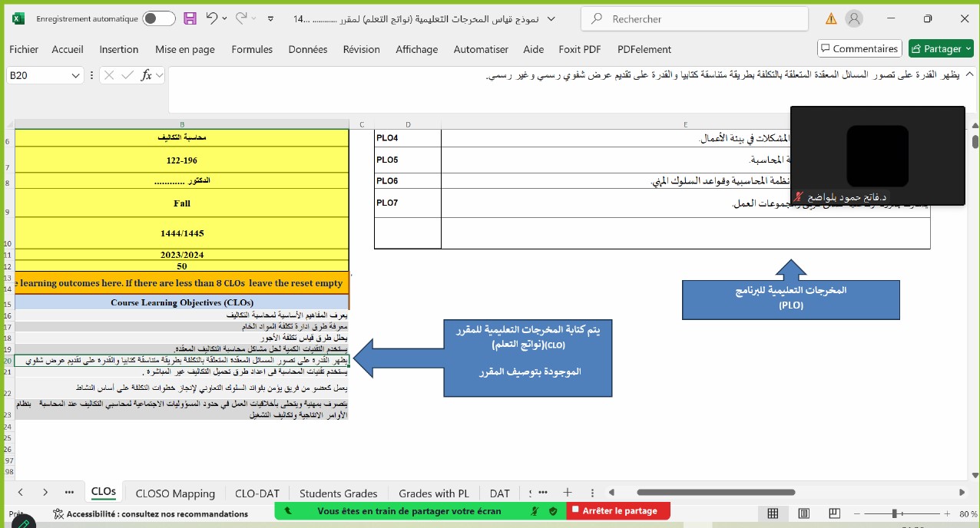The width and height of the screenshot is (980, 528).
Task: Click the Save (disk) icon
Action: [190, 18]
